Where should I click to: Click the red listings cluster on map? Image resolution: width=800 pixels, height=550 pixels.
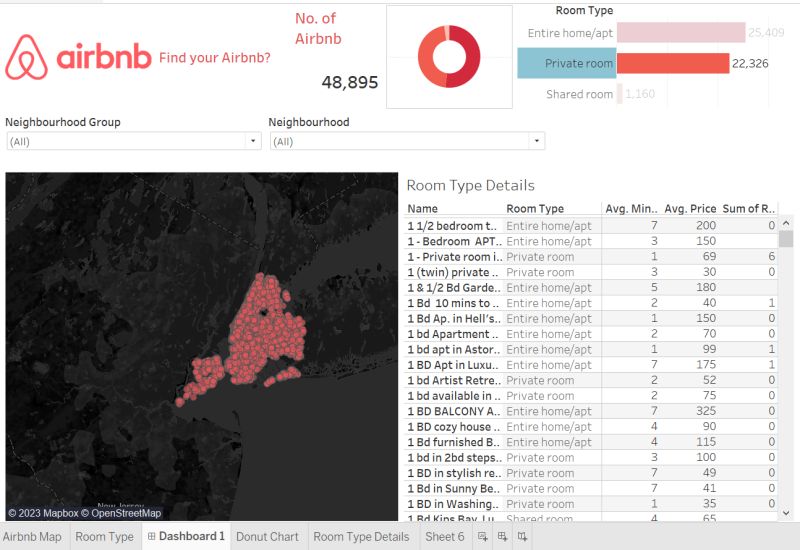265,329
